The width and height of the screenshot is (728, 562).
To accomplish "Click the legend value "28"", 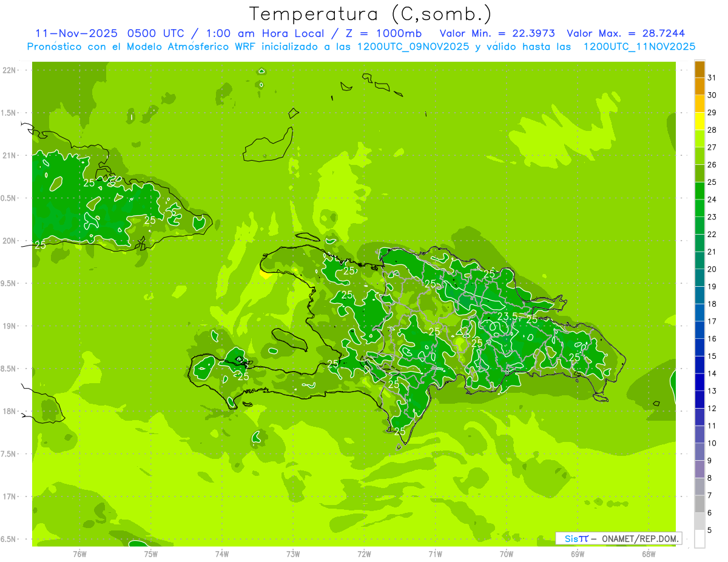I will click(x=712, y=130).
